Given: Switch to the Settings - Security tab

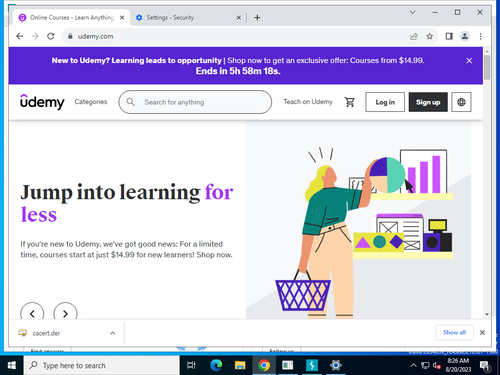Looking at the screenshot, I should point(188,17).
